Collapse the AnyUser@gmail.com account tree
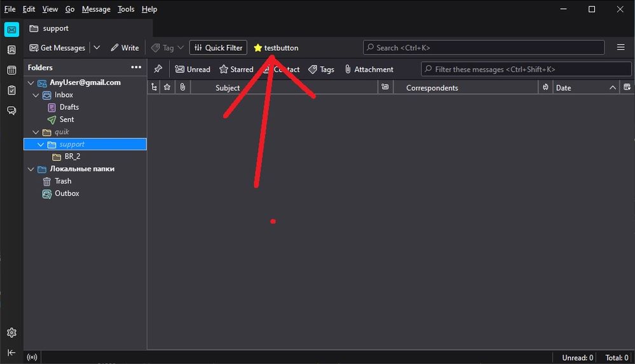This screenshot has height=364, width=635. (31, 83)
